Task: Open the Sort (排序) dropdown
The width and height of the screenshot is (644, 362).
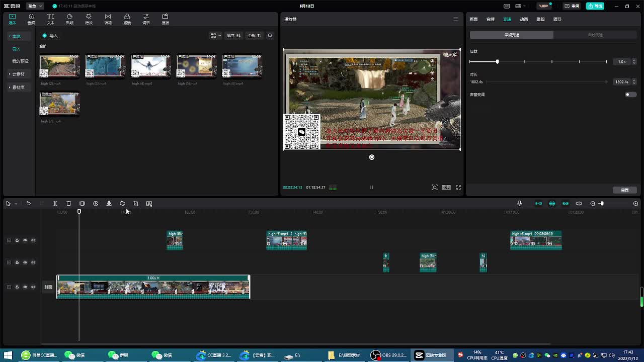Action: pyautogui.click(x=233, y=36)
